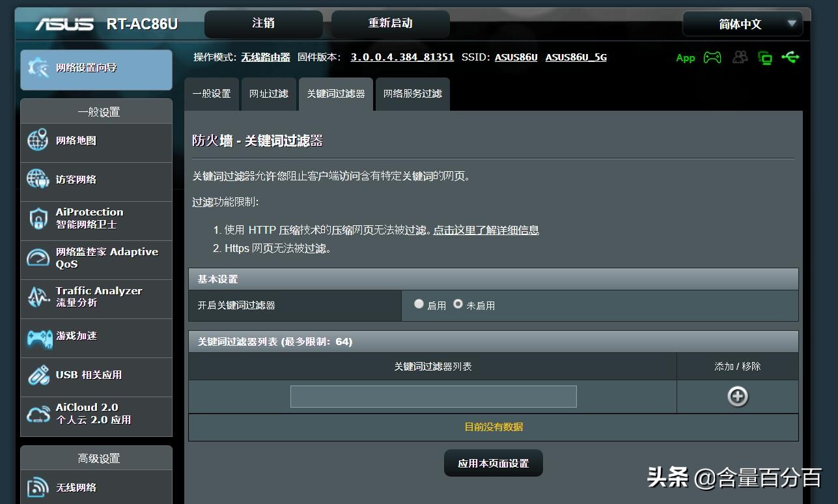Switch to the 网络服务过滤 tab
Image resolution: width=838 pixels, height=504 pixels.
click(x=412, y=93)
